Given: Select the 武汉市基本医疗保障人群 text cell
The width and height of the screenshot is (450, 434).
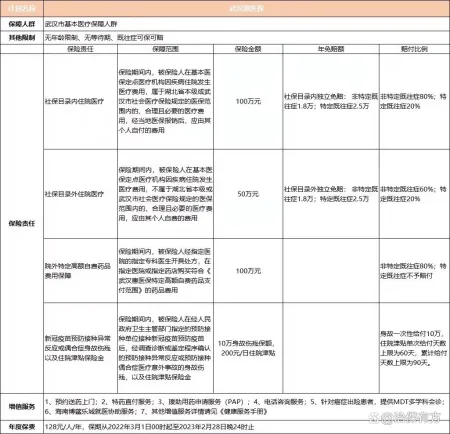Looking at the screenshot, I should [x=81, y=24].
